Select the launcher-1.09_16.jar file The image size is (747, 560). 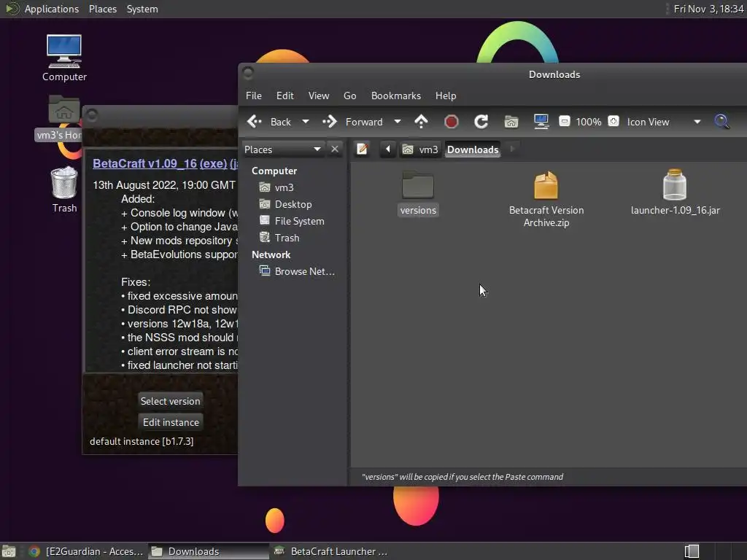tap(675, 192)
